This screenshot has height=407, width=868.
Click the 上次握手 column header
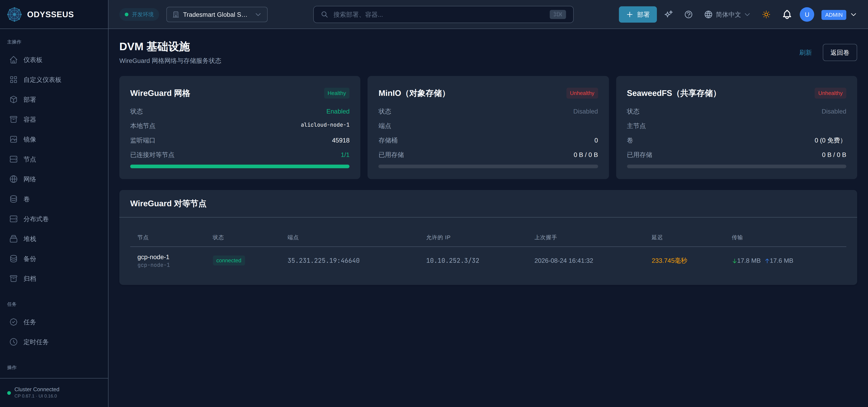coord(545,237)
